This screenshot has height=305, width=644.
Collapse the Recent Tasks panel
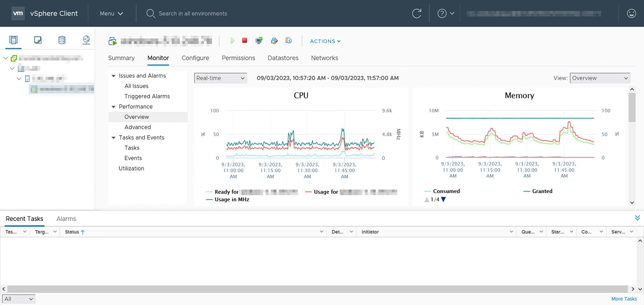(x=637, y=218)
